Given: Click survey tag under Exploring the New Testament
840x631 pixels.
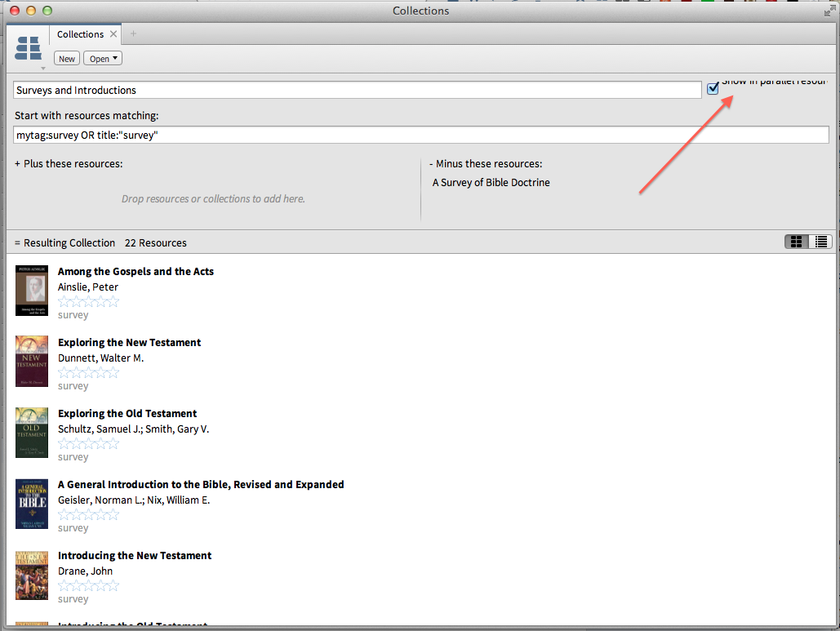Looking at the screenshot, I should (73, 386).
